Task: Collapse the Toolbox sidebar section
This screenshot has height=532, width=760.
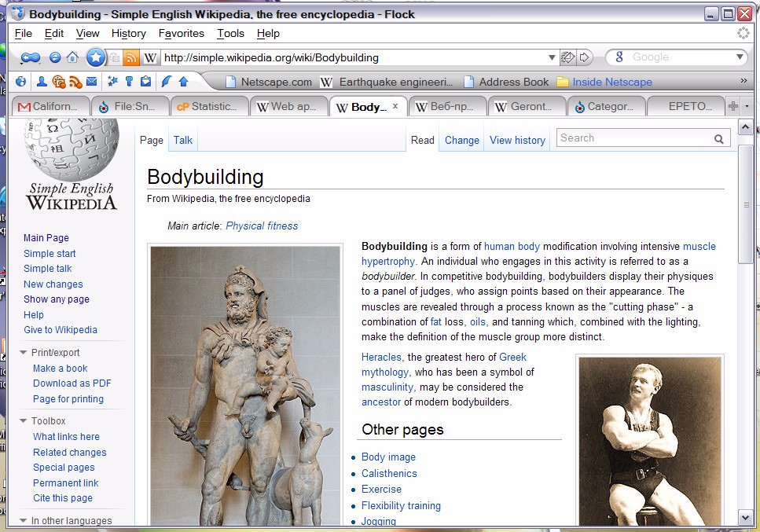Action: pos(23,421)
